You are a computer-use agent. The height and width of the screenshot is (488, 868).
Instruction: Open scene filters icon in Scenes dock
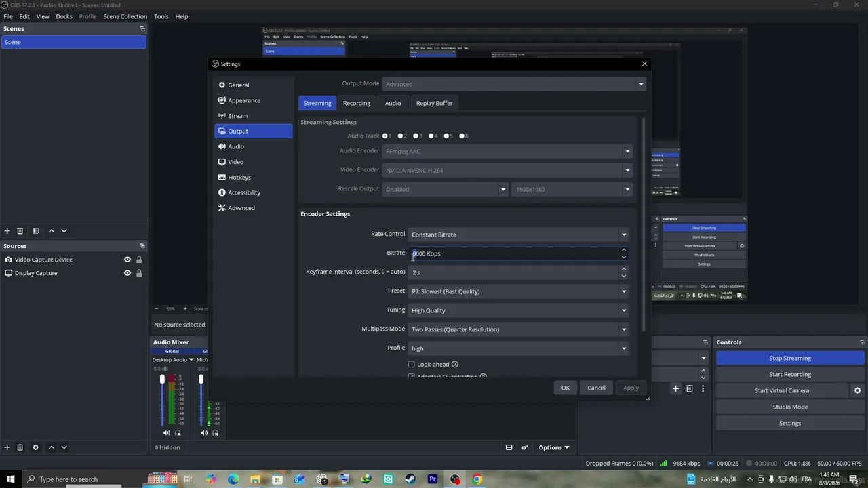36,231
